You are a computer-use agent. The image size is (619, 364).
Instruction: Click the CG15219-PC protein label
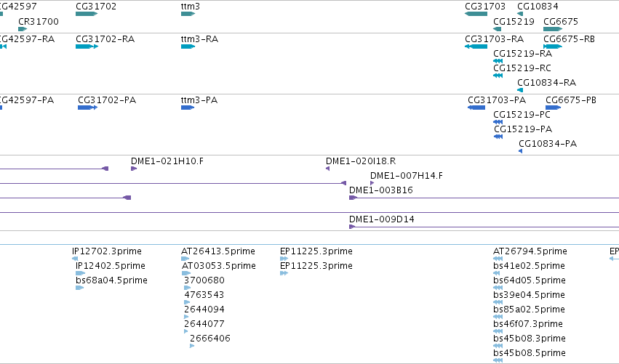[x=522, y=115]
